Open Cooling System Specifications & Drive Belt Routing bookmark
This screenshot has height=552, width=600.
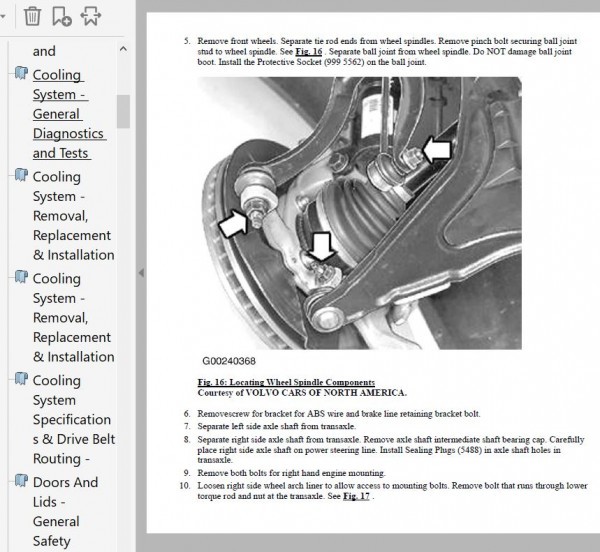[73, 419]
